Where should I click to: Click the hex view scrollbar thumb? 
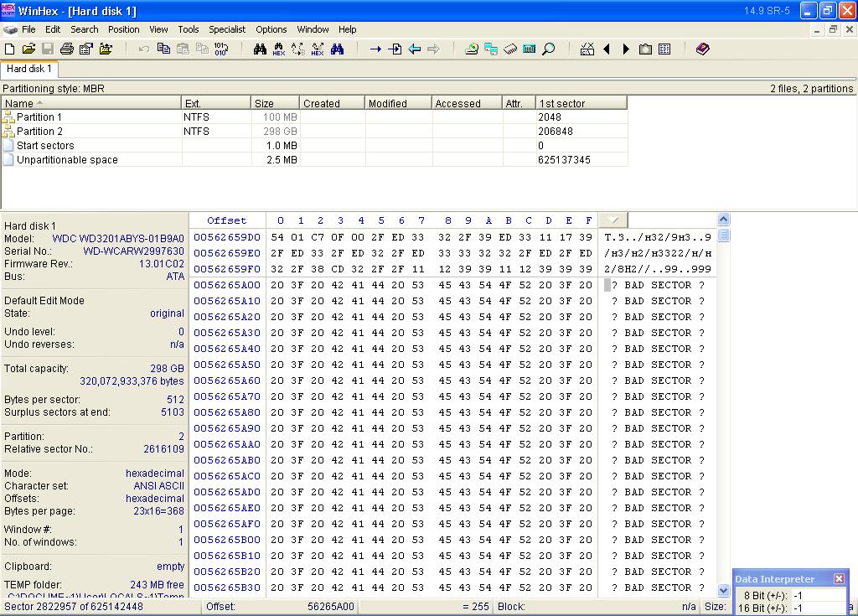click(723, 236)
